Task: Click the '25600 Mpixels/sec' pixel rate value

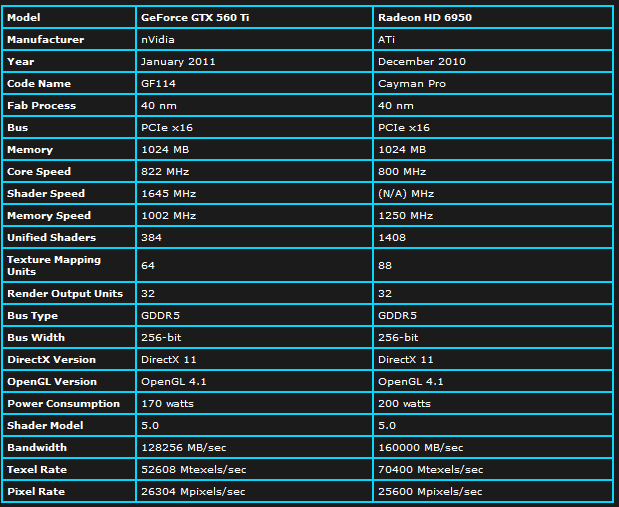Action: [430, 492]
